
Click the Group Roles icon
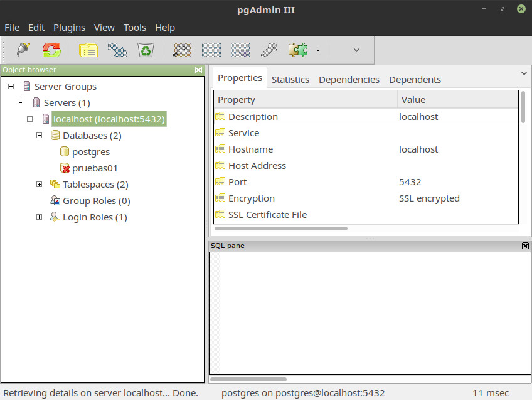[x=55, y=200]
